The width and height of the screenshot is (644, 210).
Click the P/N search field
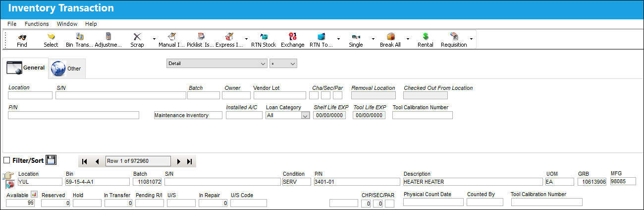73,115
